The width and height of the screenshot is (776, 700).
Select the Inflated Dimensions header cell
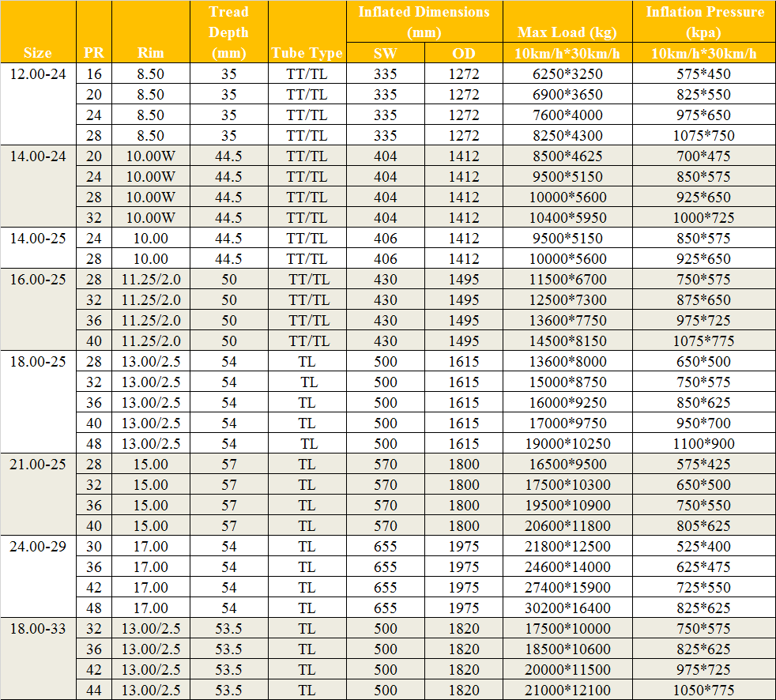point(424,22)
